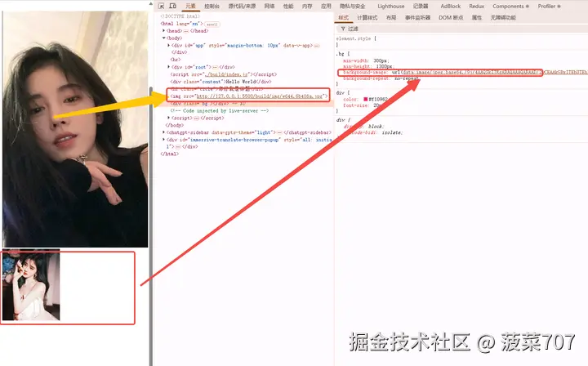
Task: Select the <hr> element row
Action: (x=176, y=60)
